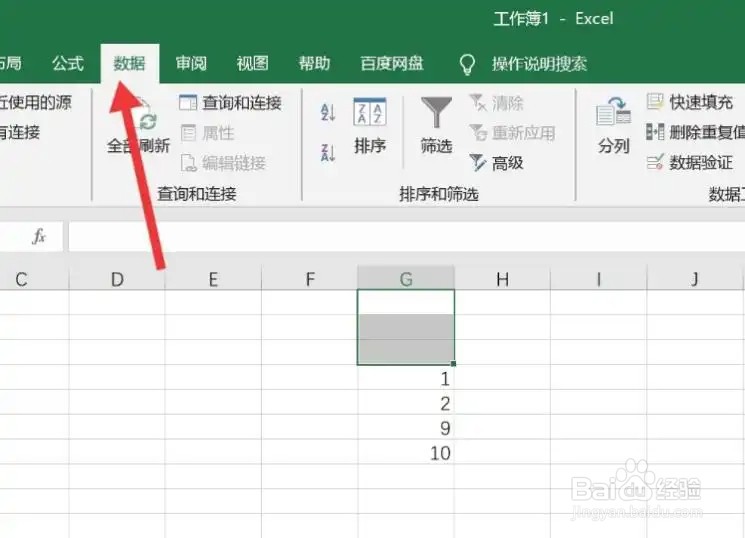745x538 pixels.
Task: Click into the formula bar
Action: pos(407,236)
